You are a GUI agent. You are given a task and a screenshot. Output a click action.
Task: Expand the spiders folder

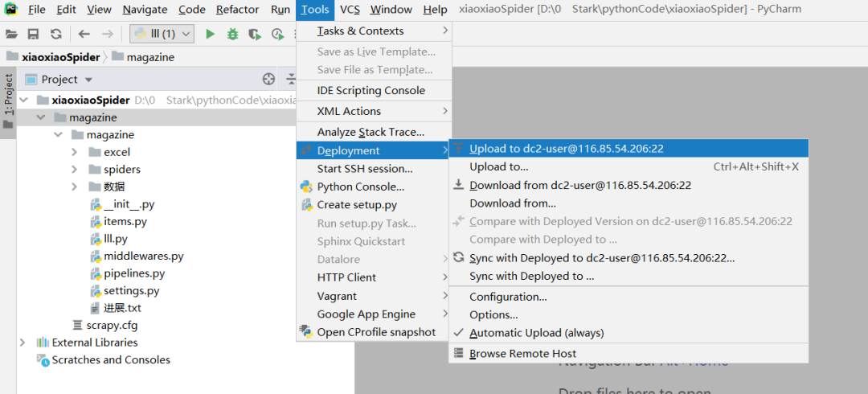click(75, 170)
